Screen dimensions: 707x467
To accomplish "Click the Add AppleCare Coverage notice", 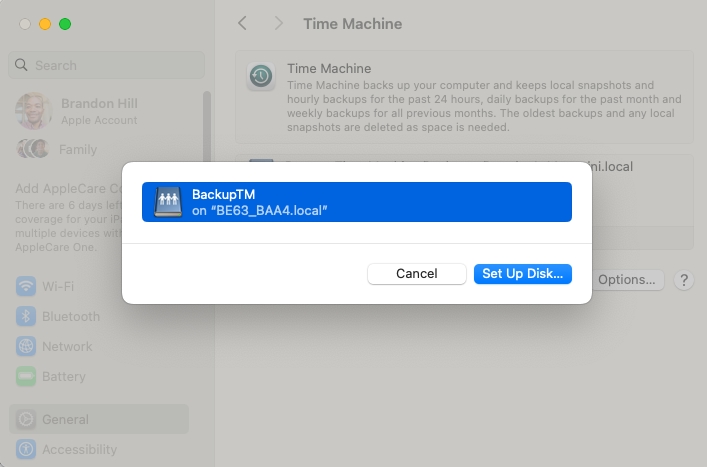I will (68, 218).
